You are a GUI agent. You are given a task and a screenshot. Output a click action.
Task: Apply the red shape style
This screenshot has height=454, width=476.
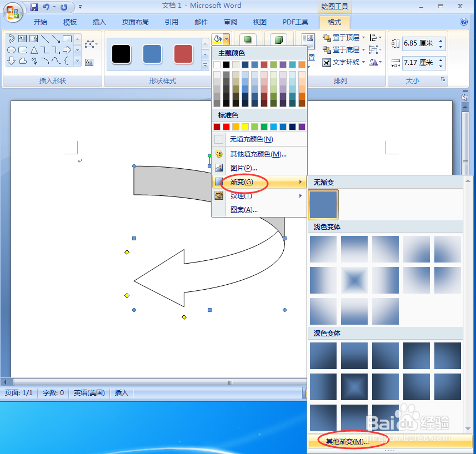tap(183, 54)
